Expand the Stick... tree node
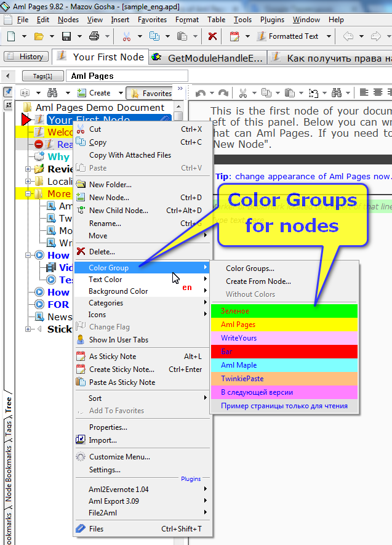The width and height of the screenshot is (392, 545). [28, 329]
